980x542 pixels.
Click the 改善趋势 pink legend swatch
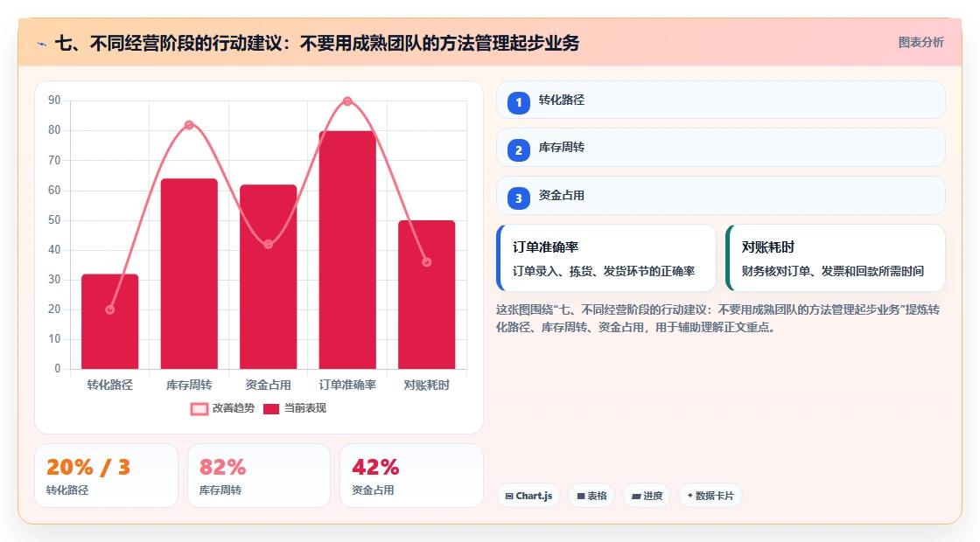click(199, 409)
